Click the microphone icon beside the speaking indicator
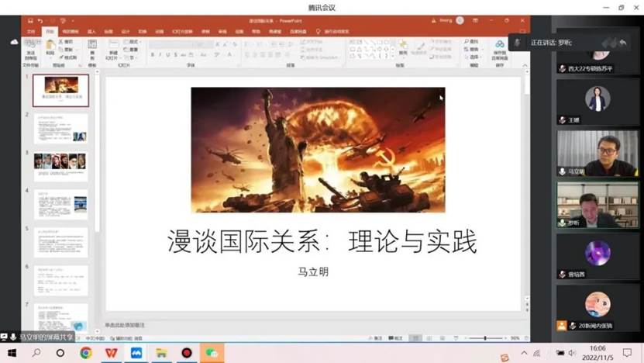The image size is (644, 363). coord(518,43)
